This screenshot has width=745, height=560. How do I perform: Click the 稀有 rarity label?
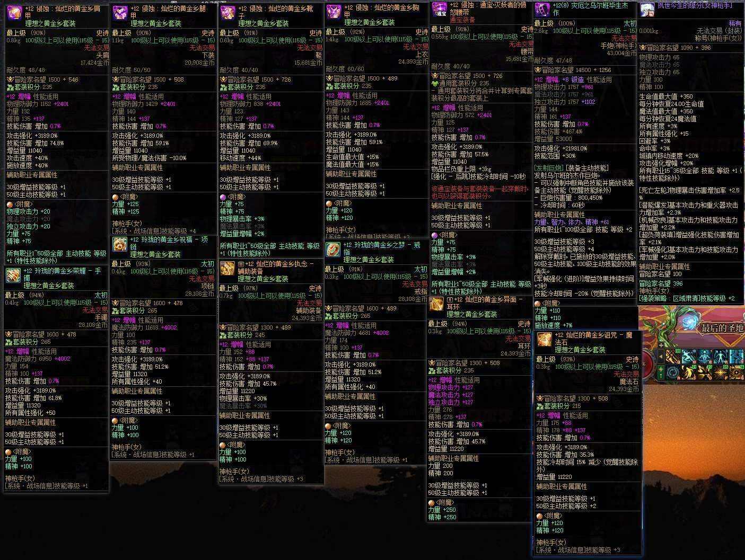(735, 24)
